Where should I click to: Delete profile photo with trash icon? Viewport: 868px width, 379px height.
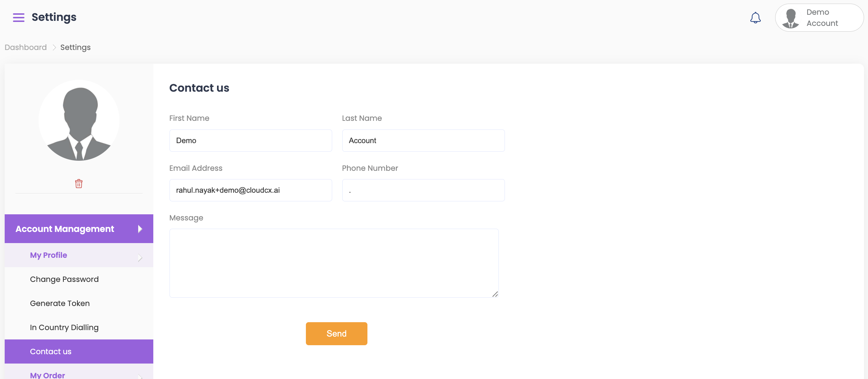coord(79,184)
